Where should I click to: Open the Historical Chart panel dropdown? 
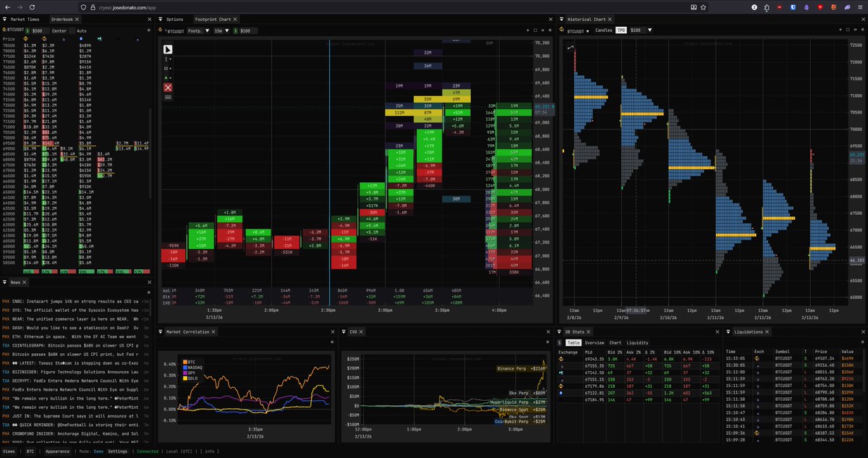click(563, 20)
